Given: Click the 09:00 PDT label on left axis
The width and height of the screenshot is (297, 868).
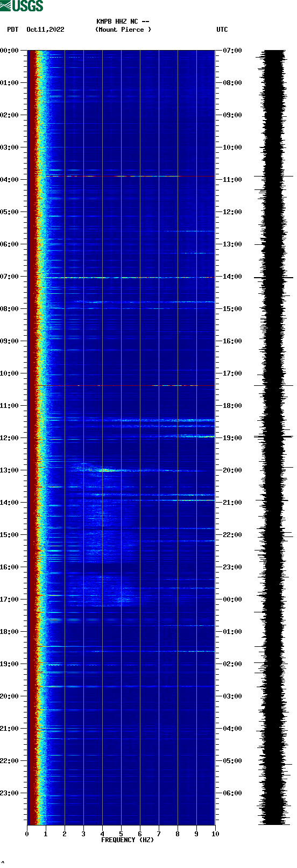Looking at the screenshot, I should point(9,341).
